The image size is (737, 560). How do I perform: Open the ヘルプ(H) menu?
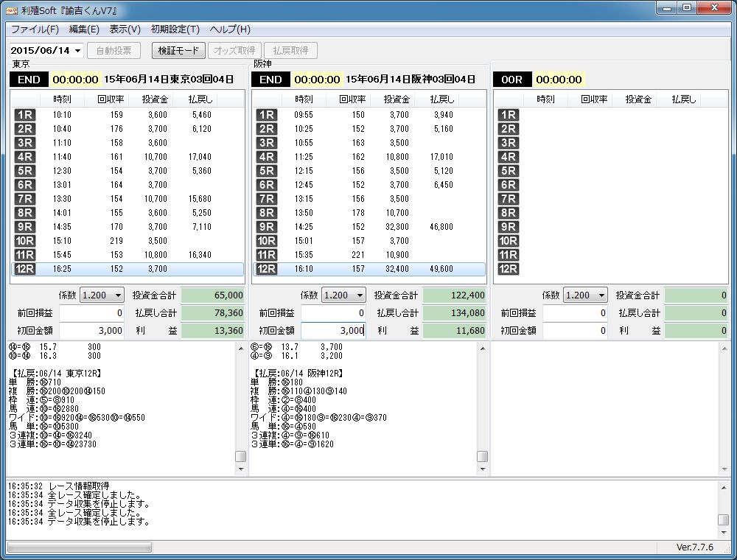click(230, 29)
